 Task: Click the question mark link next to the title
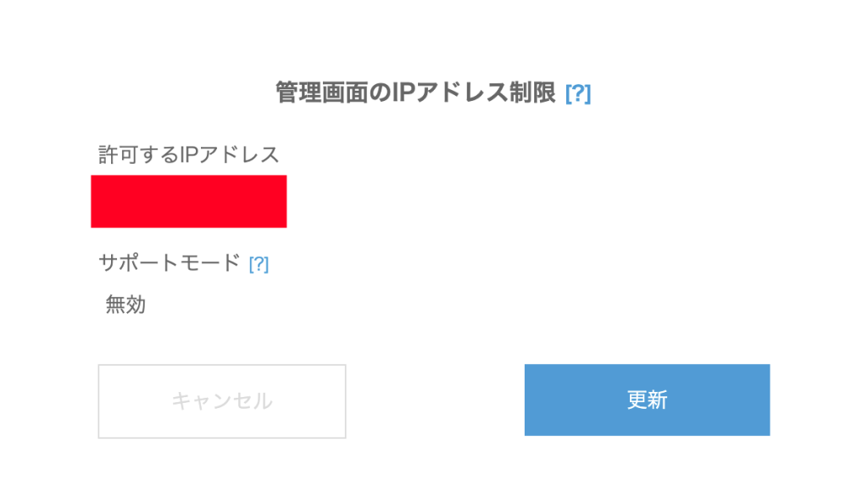tap(577, 93)
